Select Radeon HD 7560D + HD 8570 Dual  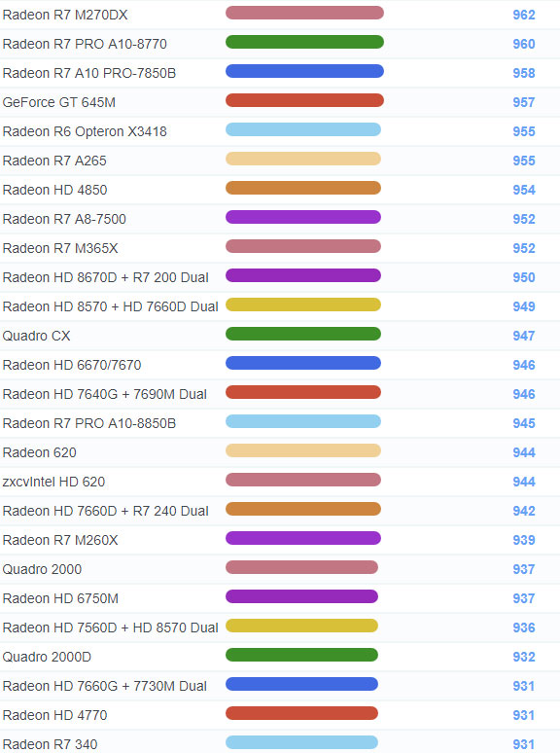click(111, 627)
